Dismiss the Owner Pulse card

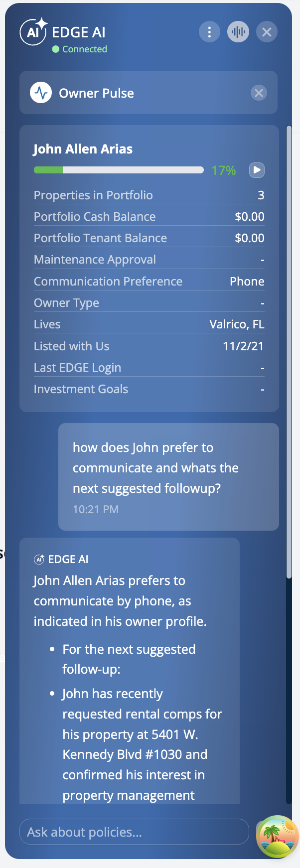pos(259,93)
